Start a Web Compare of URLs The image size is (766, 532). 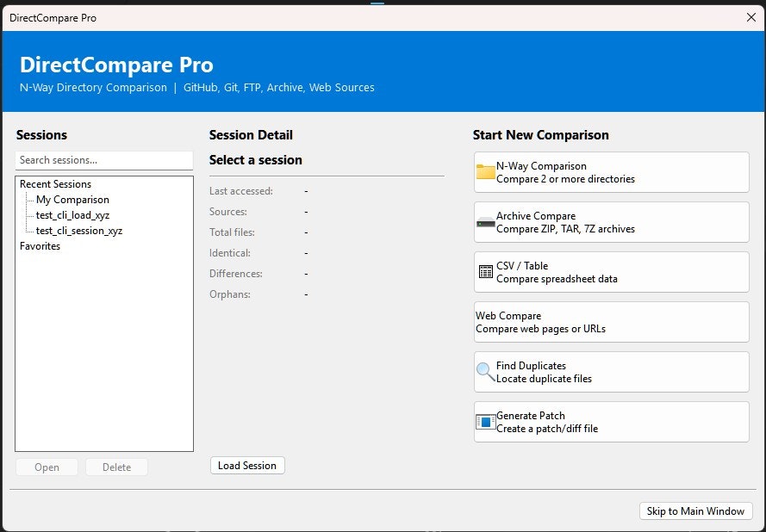point(611,322)
